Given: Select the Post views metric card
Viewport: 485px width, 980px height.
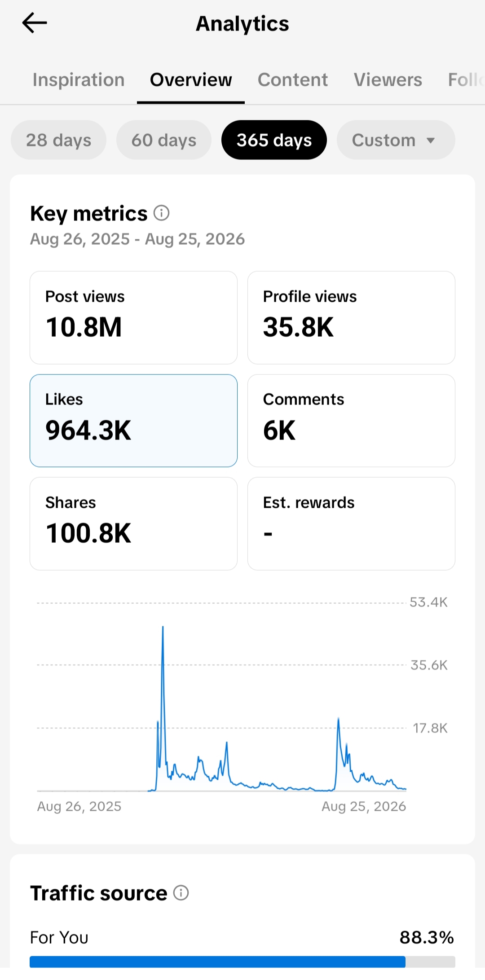Looking at the screenshot, I should tap(133, 317).
